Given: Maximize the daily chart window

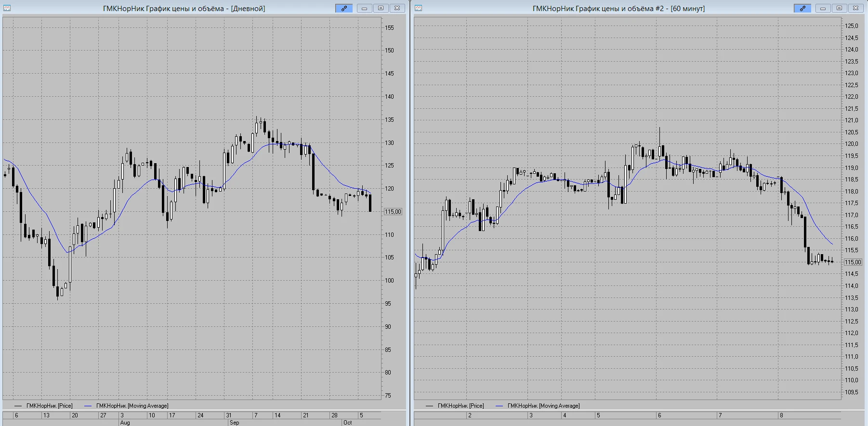Looking at the screenshot, I should pyautogui.click(x=381, y=8).
